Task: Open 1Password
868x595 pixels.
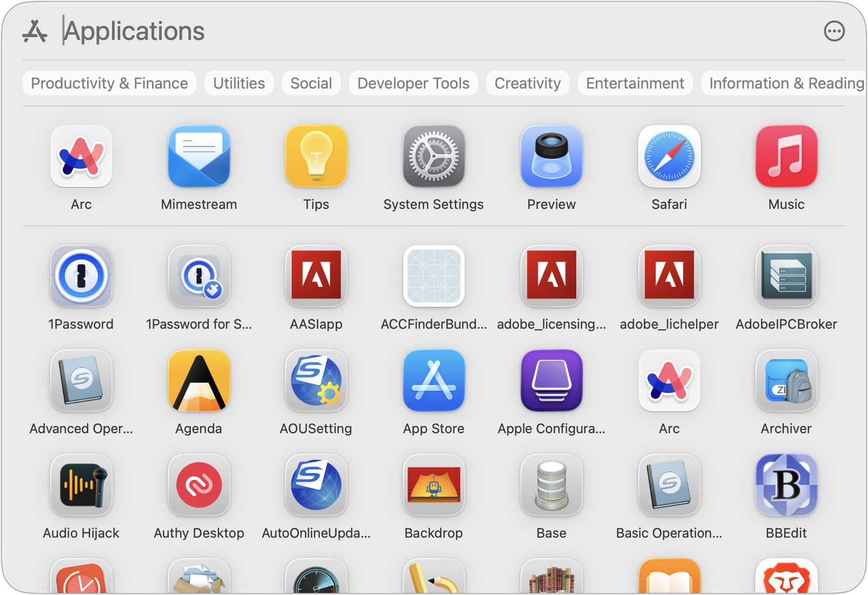Action: 81,277
